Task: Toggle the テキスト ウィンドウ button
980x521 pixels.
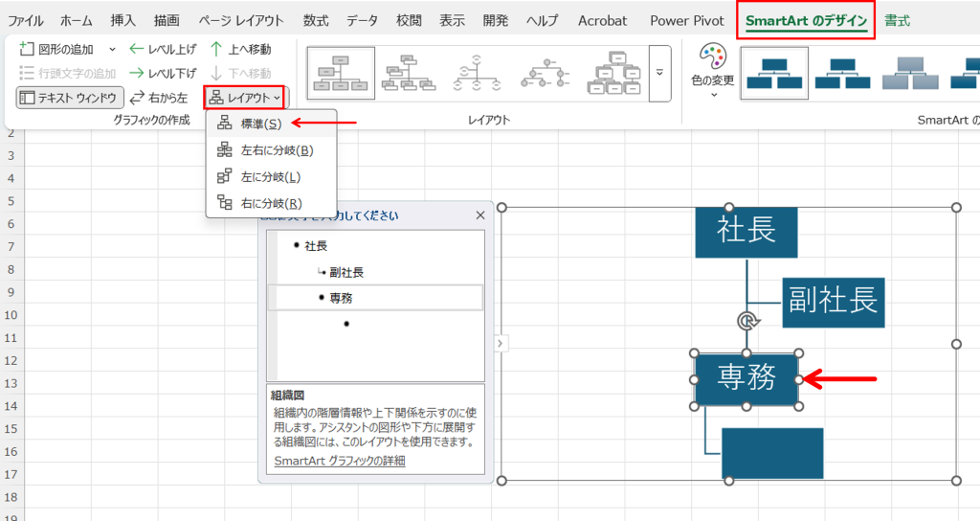Action: 70,97
